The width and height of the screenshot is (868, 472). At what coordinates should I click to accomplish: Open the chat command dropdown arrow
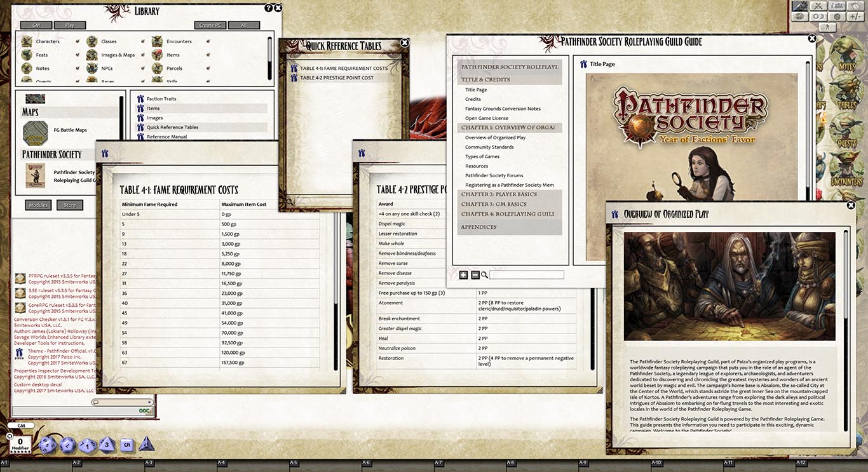[149, 401]
